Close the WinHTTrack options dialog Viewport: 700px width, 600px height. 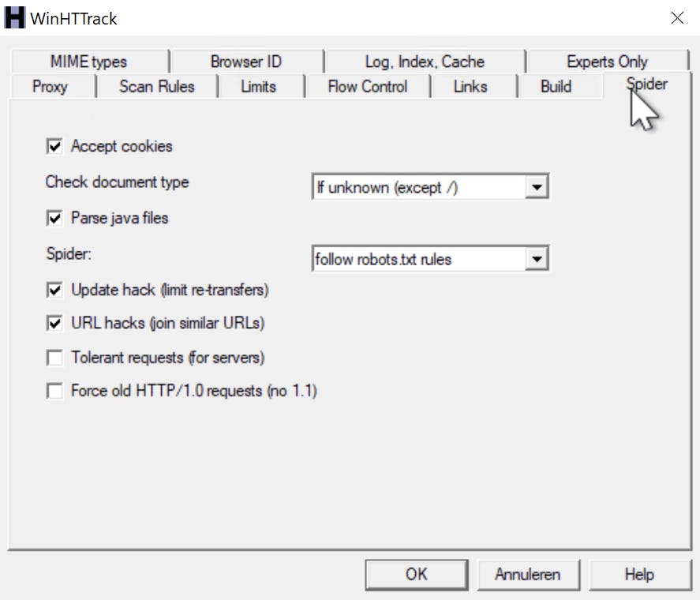(x=677, y=18)
